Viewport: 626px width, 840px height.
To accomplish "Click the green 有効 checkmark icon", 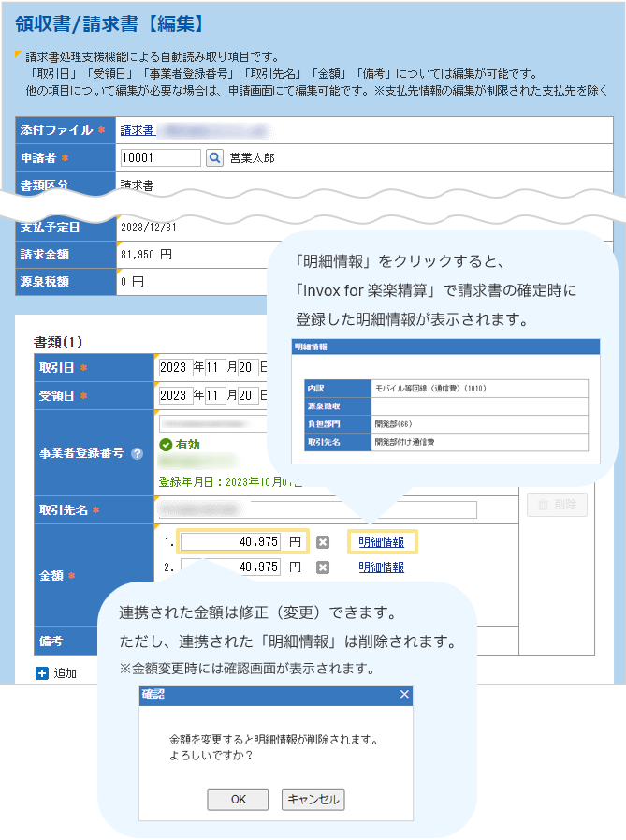I will [x=166, y=445].
